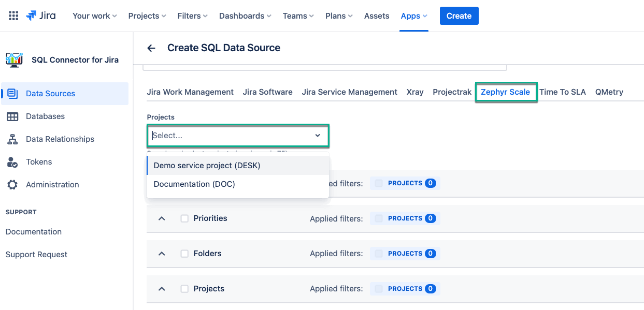Click the SQL Connector for Jira app logo
This screenshot has width=644, height=310.
click(x=14, y=60)
